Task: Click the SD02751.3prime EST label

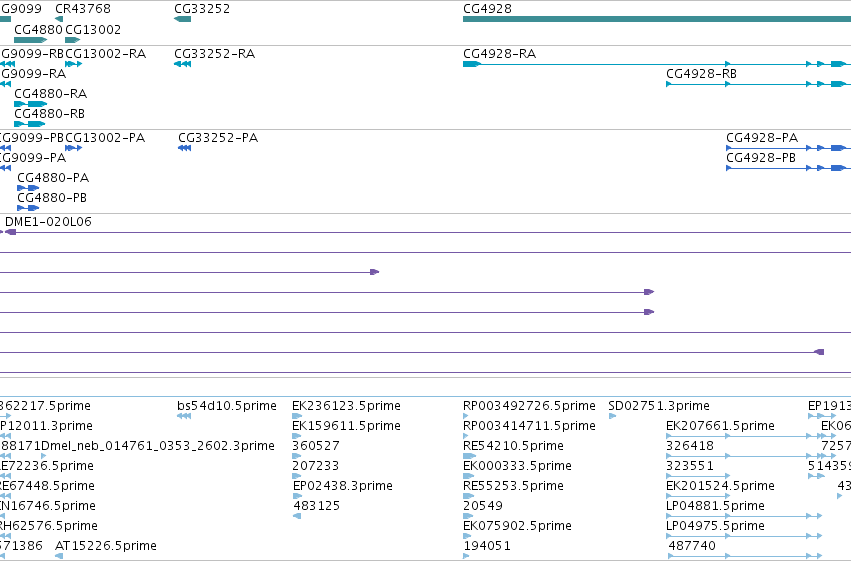Action: (x=659, y=406)
